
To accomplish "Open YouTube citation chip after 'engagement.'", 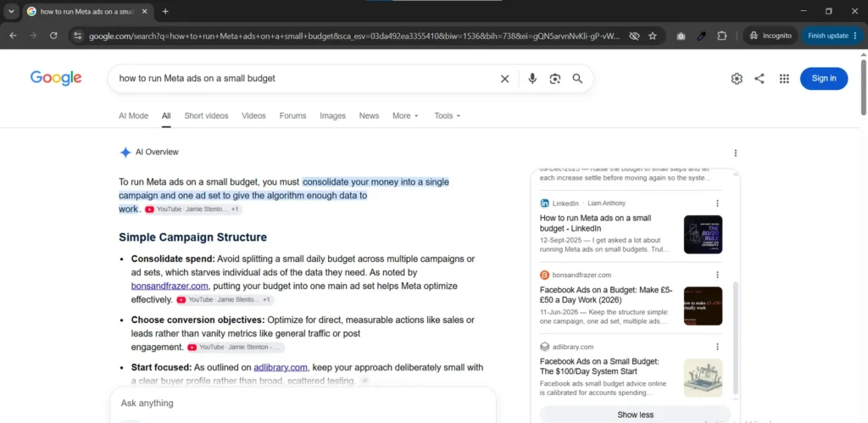I will (x=236, y=348).
